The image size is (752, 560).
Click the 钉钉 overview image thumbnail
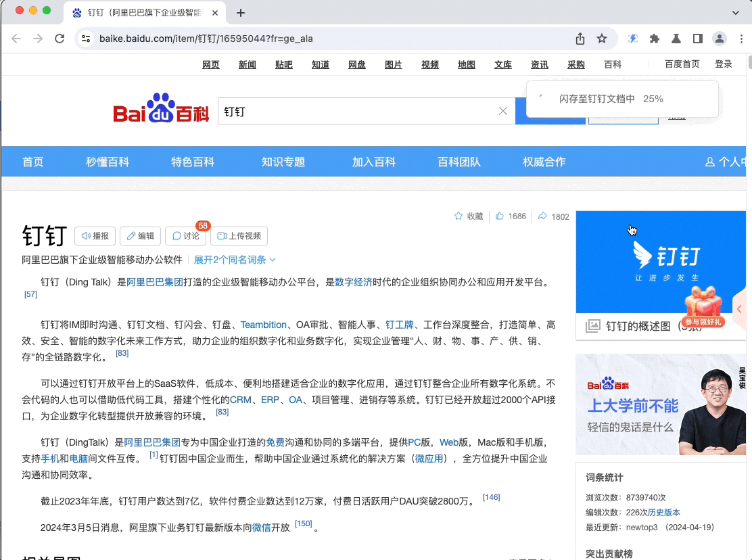(661, 262)
